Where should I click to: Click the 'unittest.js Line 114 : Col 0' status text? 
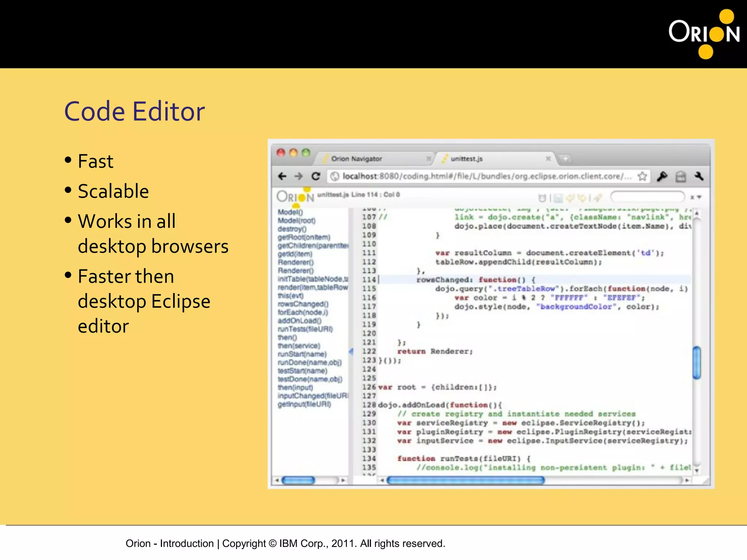pos(359,195)
